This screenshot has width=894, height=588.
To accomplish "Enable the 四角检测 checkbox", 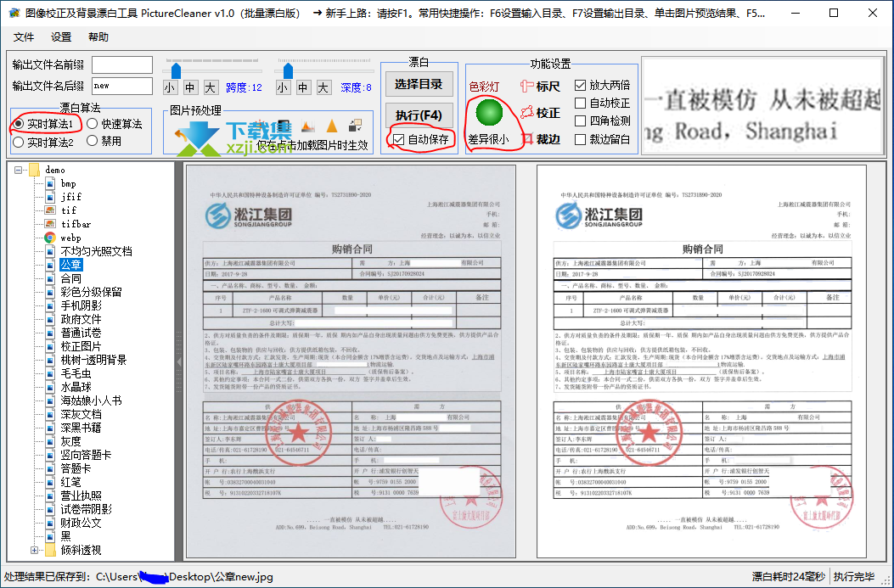I will pyautogui.click(x=581, y=120).
